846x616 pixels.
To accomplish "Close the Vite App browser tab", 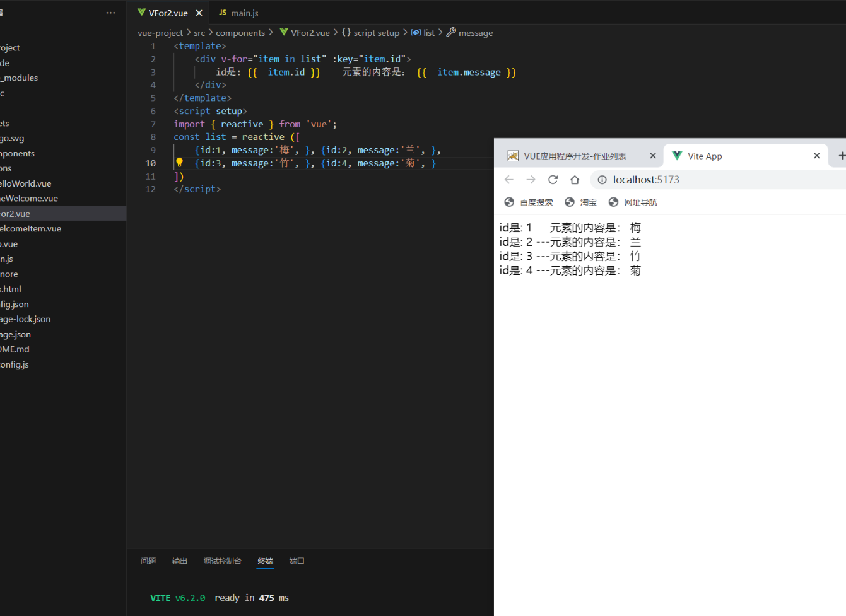I will point(817,156).
